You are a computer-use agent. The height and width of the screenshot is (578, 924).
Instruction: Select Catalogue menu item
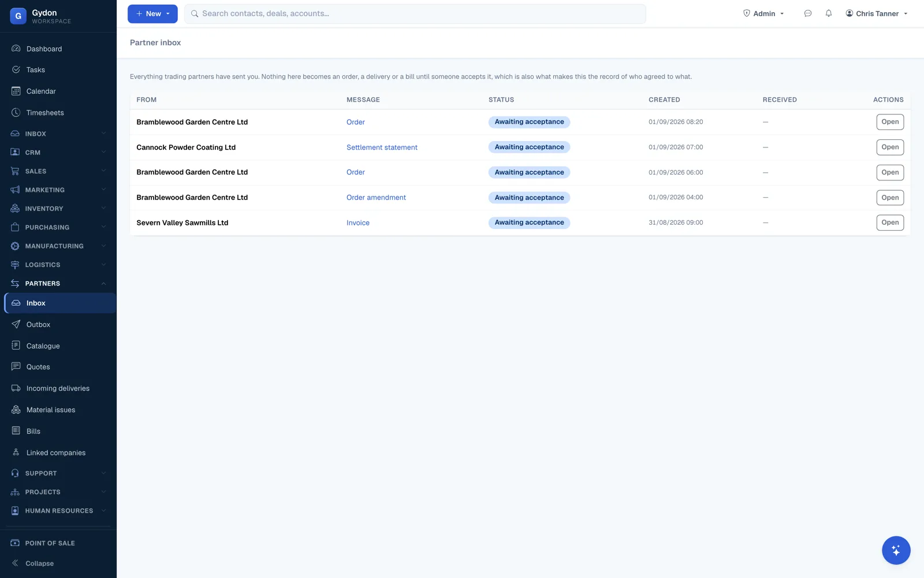click(43, 346)
